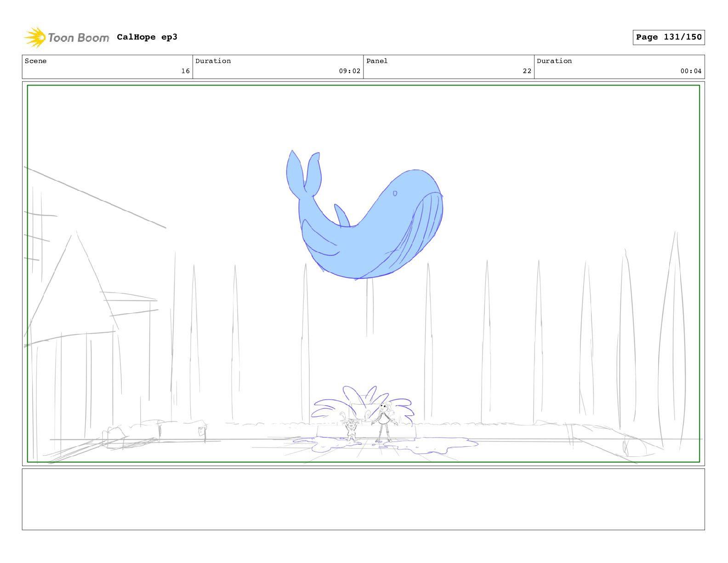
Task: Click the two characters standing by the fountain
Action: [370, 423]
